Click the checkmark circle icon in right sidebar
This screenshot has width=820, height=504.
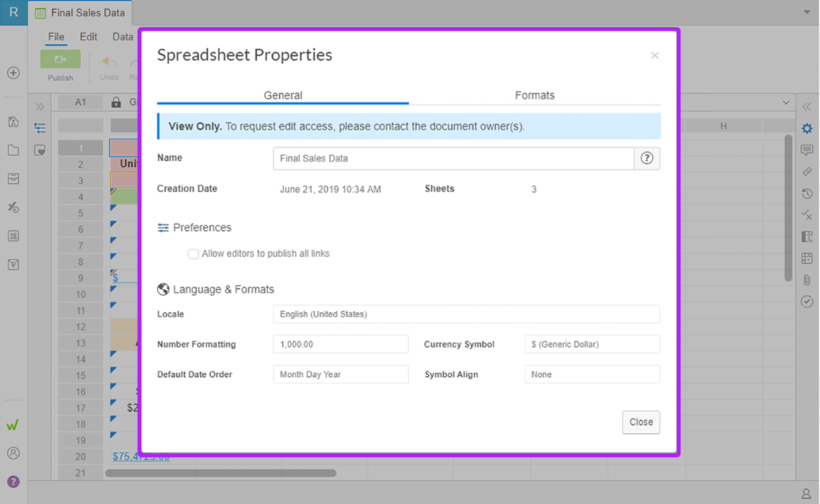(x=807, y=302)
